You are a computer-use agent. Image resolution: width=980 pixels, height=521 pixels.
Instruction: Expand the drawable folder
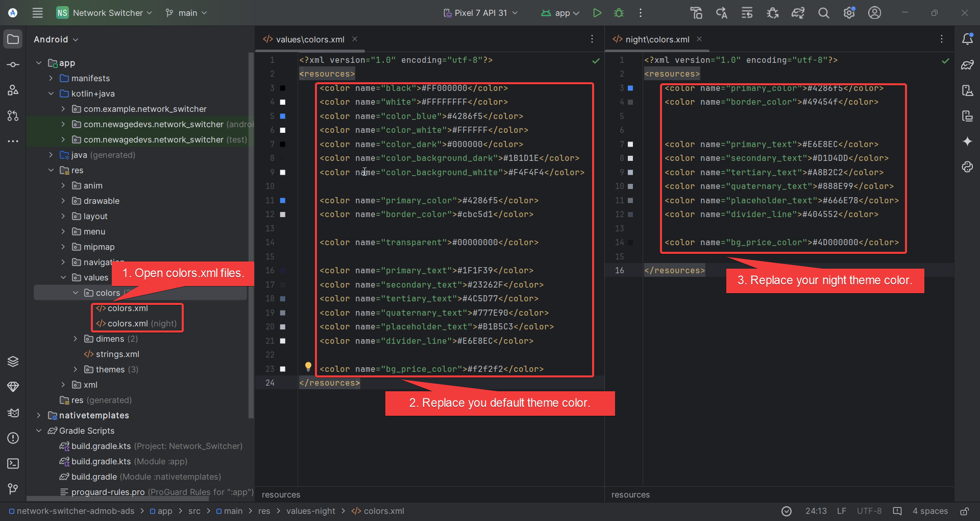pos(63,201)
